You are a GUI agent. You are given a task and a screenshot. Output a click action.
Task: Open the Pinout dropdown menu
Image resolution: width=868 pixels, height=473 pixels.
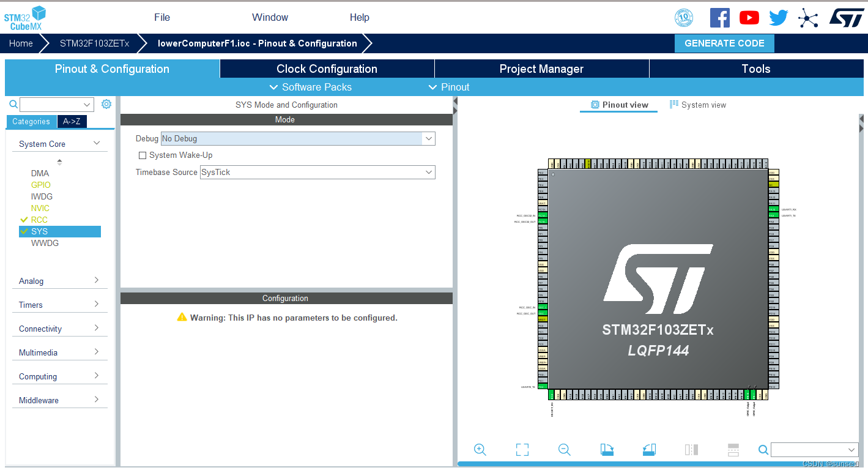click(x=449, y=87)
